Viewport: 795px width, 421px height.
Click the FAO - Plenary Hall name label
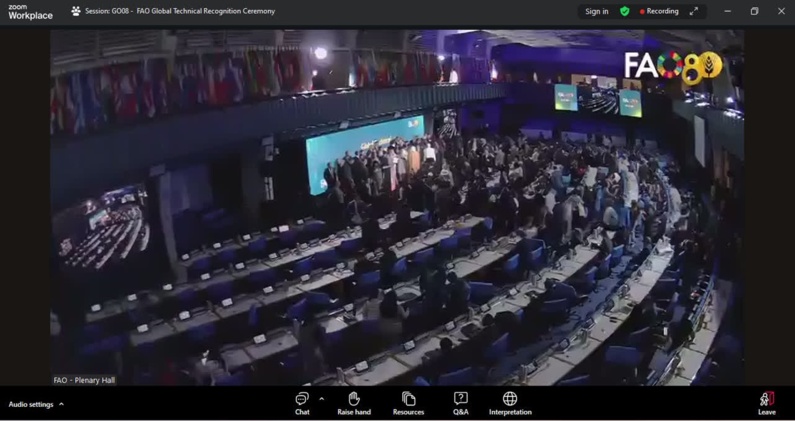tap(84, 380)
